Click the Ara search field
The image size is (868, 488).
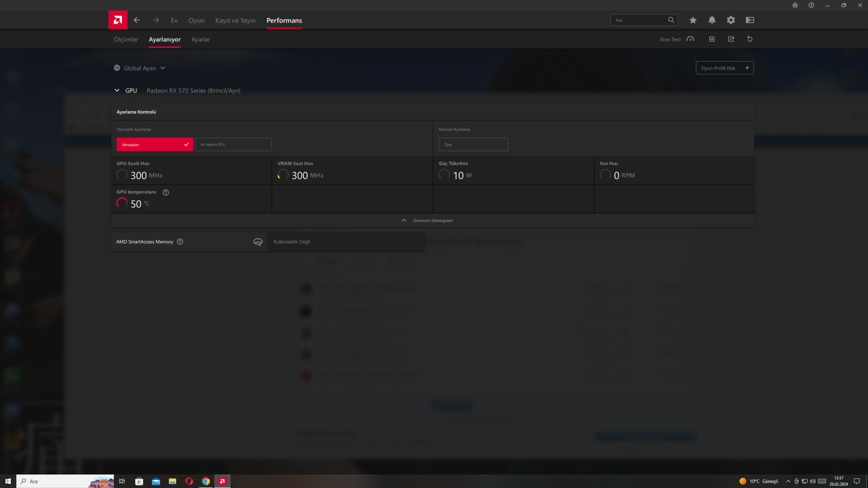(639, 20)
